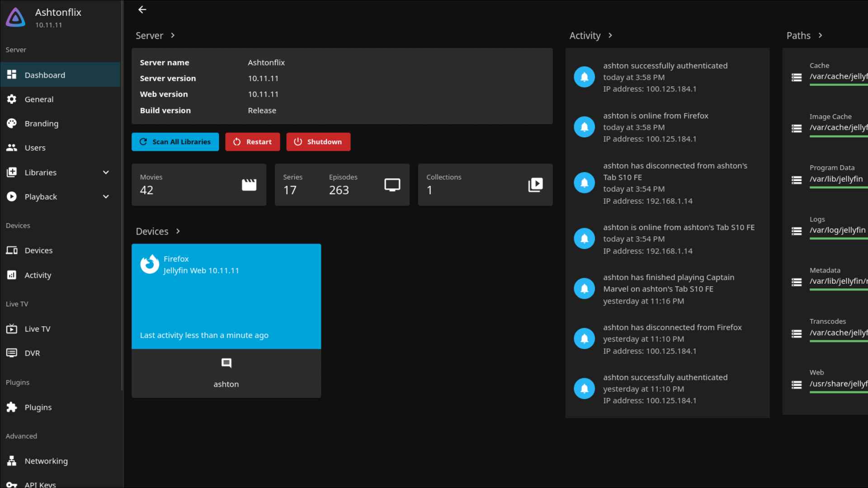The height and width of the screenshot is (488, 868).
Task: Click the Networking icon in sidebar
Action: coord(12,461)
